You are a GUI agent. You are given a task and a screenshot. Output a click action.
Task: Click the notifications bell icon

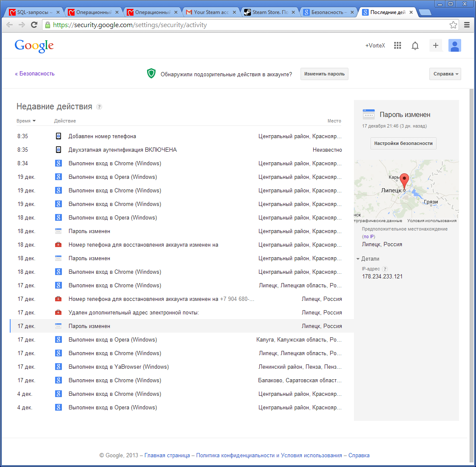pos(415,46)
